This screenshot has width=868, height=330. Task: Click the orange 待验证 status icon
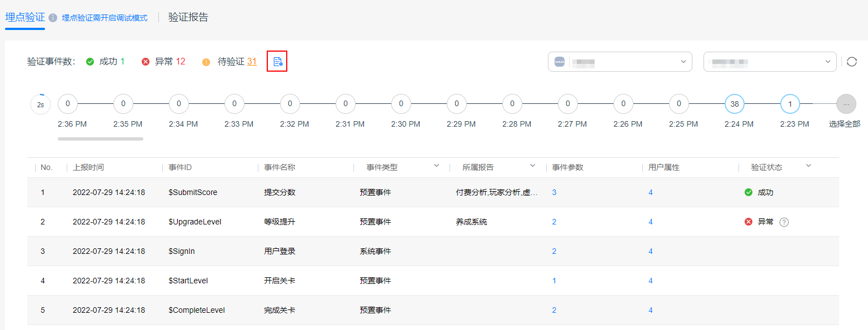tap(206, 62)
